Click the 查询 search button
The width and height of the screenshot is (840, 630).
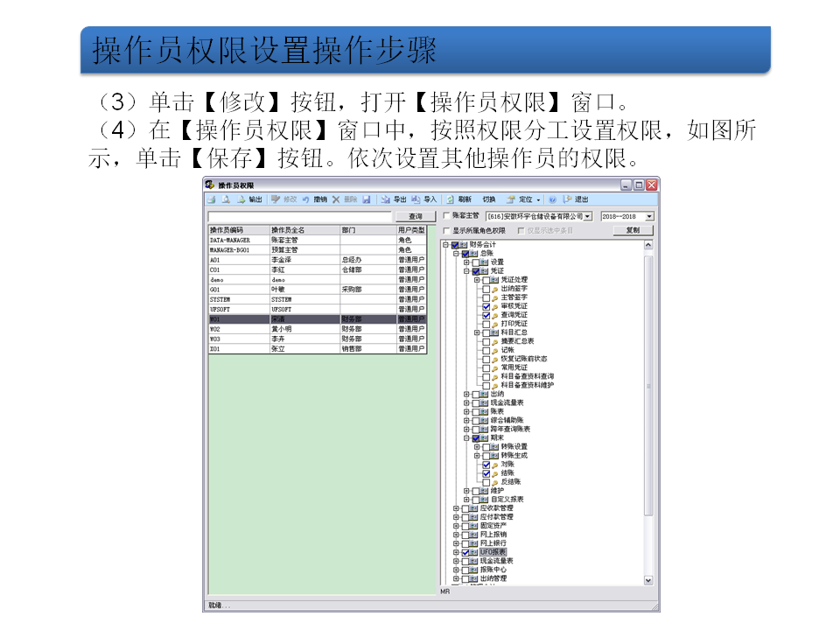tap(415, 216)
